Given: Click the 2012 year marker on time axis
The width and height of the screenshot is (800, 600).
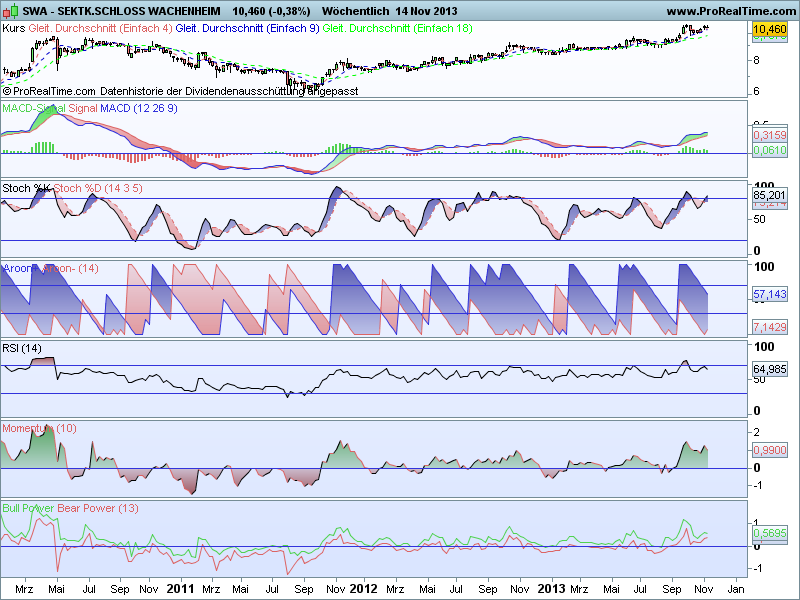Looking at the screenshot, I should click(x=363, y=589).
